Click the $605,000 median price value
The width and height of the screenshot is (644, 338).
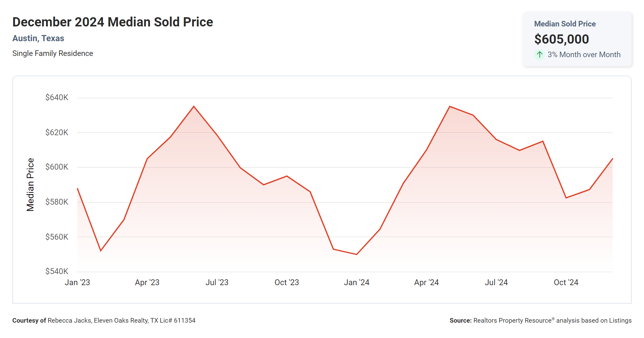pos(561,39)
